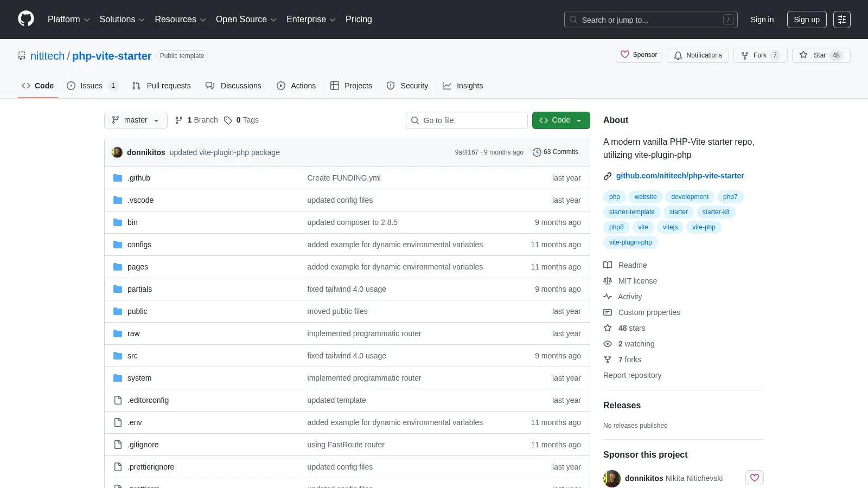Open the nititech owner link
This screenshot has height=488, width=868.
[x=47, y=56]
